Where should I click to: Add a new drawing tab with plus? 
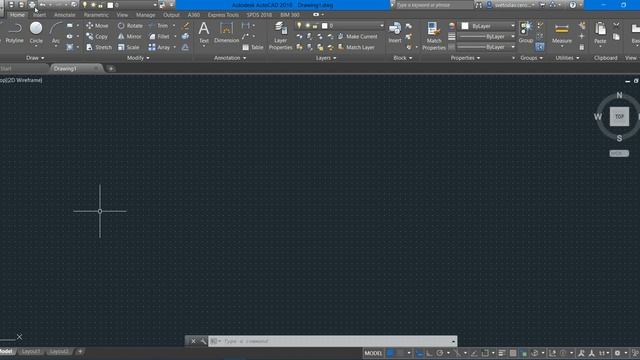(111, 69)
